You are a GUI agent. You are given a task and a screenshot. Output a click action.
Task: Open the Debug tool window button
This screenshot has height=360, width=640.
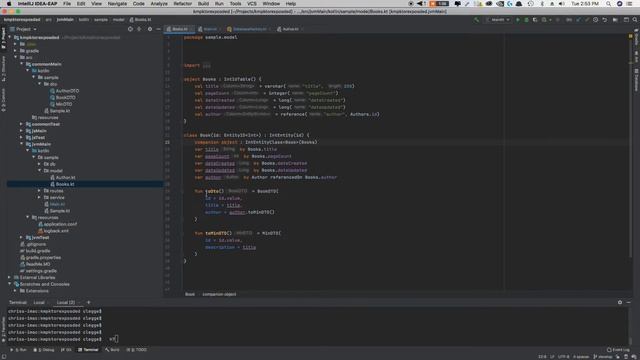(x=44, y=350)
